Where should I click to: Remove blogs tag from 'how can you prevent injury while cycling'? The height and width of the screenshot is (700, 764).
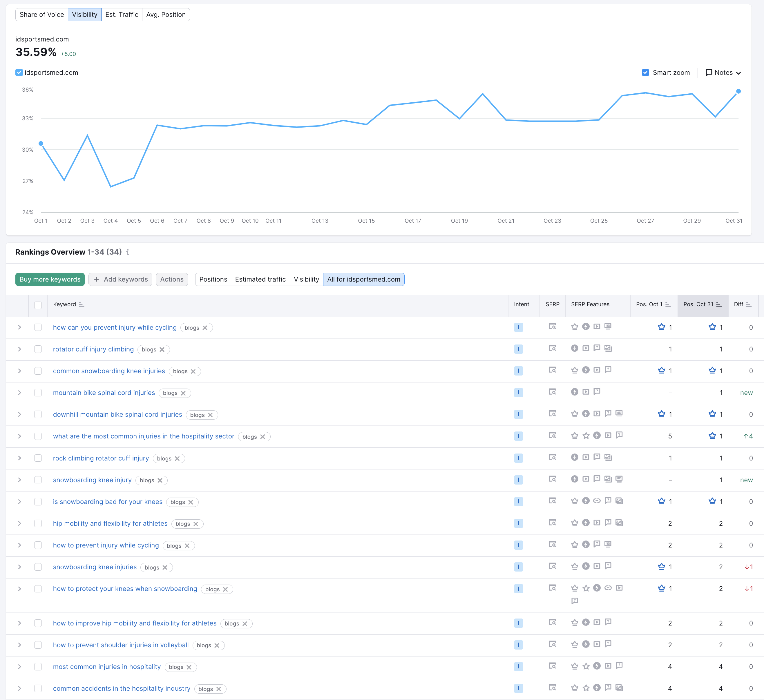click(x=205, y=328)
